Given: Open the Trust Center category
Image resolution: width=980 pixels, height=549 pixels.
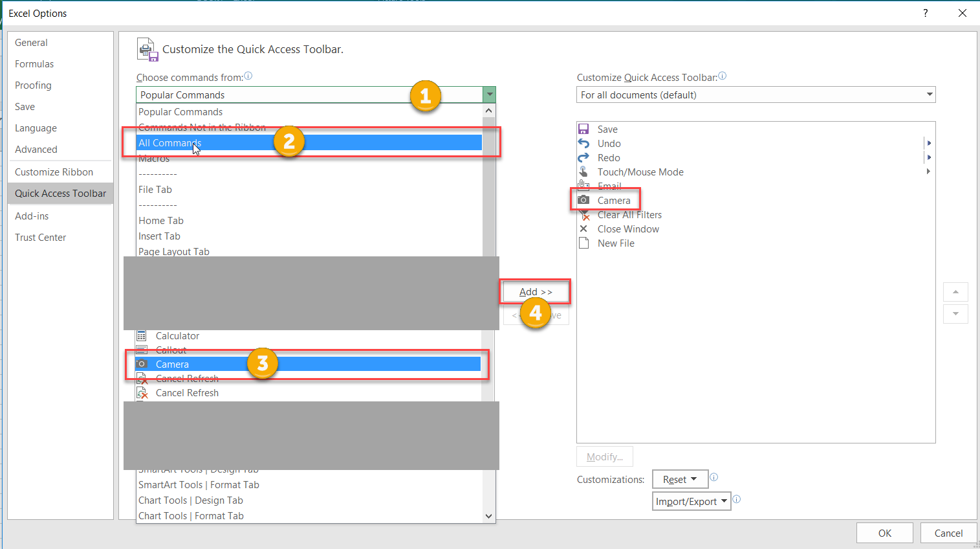Looking at the screenshot, I should [60, 238].
